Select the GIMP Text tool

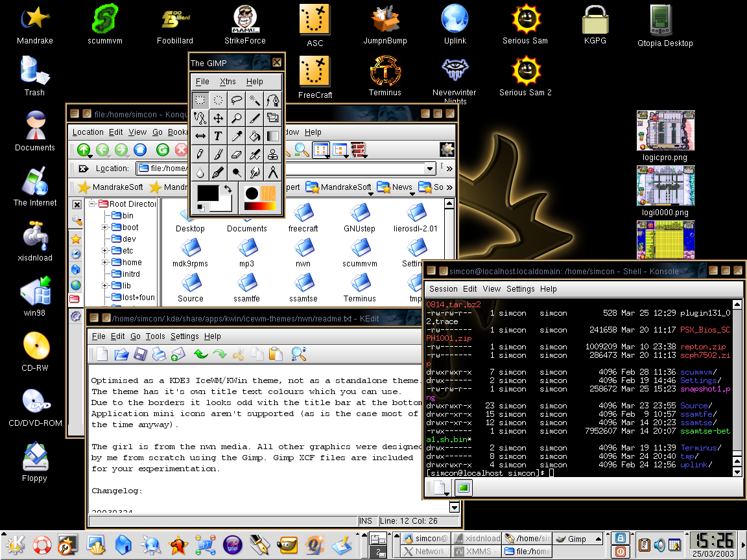(x=218, y=136)
